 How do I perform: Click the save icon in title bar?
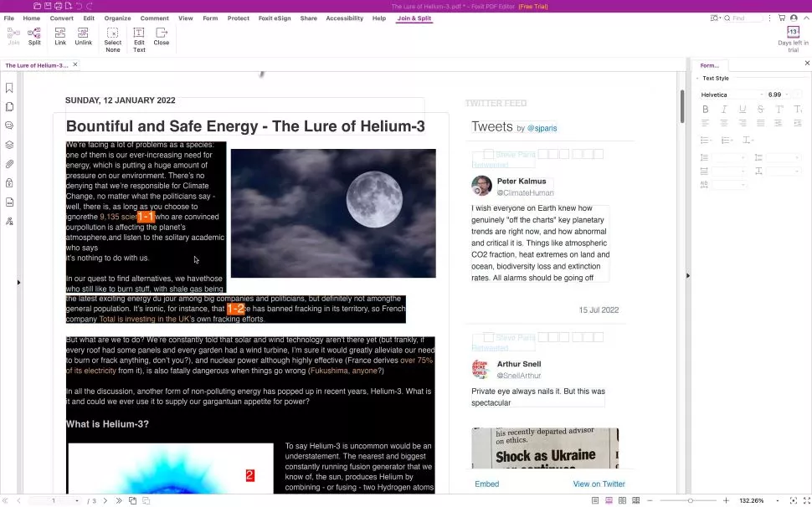(47, 6)
